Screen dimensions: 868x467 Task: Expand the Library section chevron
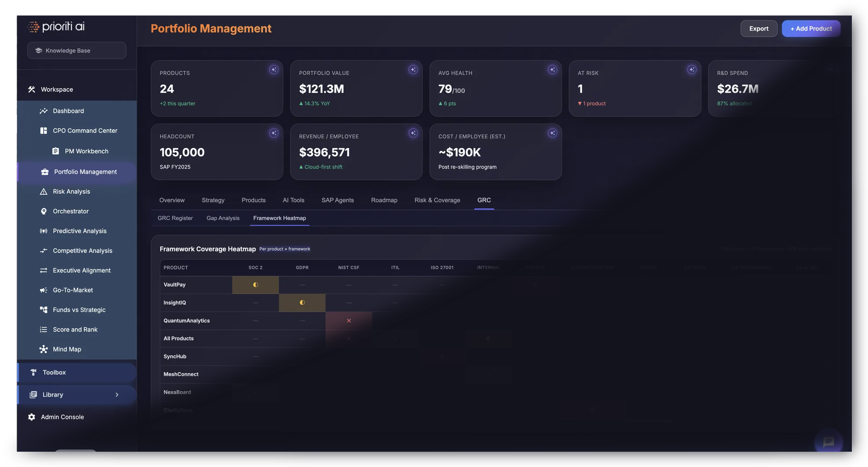pos(117,394)
